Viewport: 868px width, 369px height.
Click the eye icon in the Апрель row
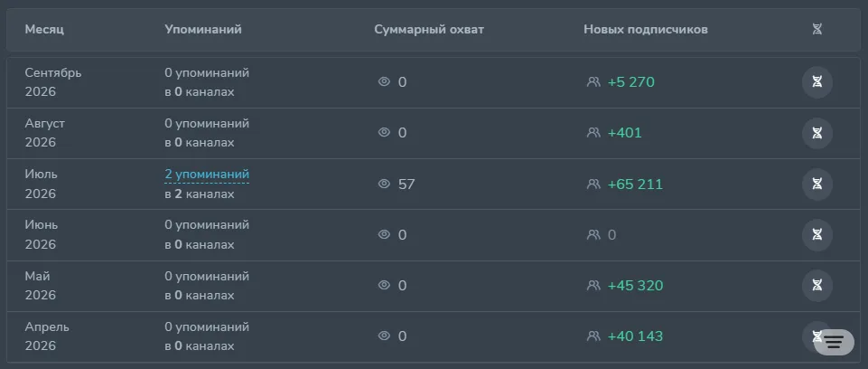coord(384,336)
